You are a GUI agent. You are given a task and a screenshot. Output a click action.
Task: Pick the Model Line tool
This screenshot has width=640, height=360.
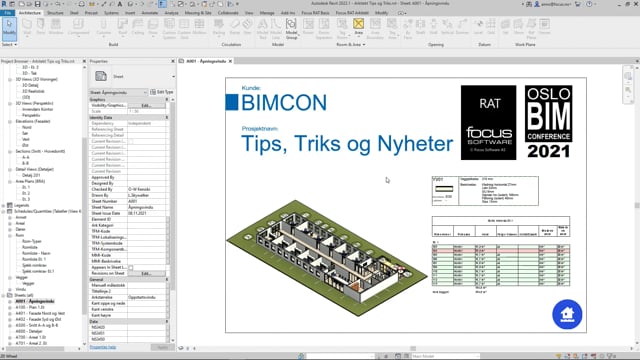[x=276, y=29]
